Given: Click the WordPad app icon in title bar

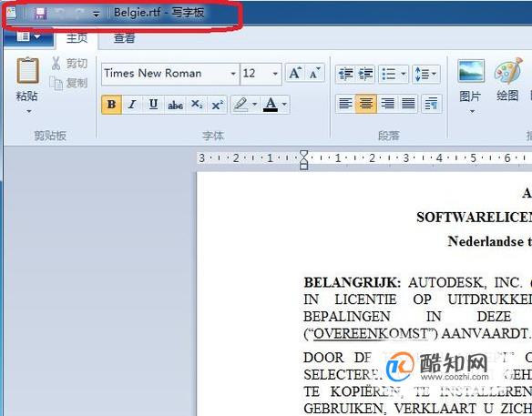Looking at the screenshot, I should click(x=12, y=14).
